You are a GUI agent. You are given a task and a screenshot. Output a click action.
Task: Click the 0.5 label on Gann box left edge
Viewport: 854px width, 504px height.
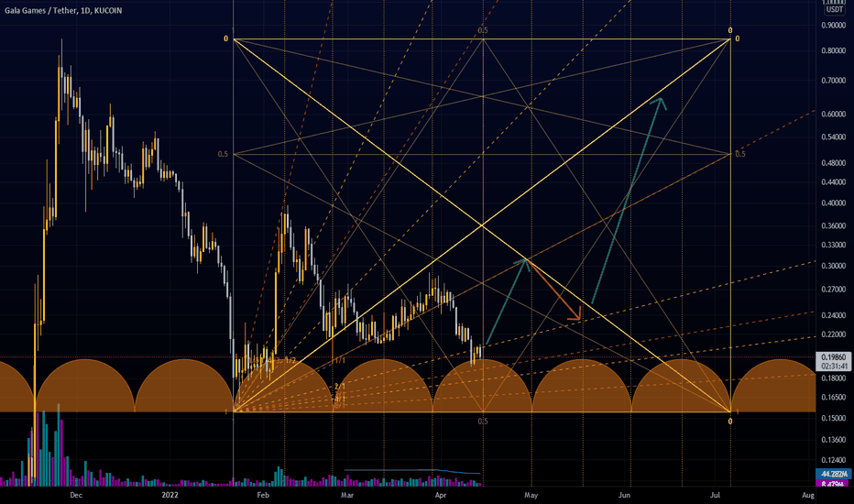223,154
